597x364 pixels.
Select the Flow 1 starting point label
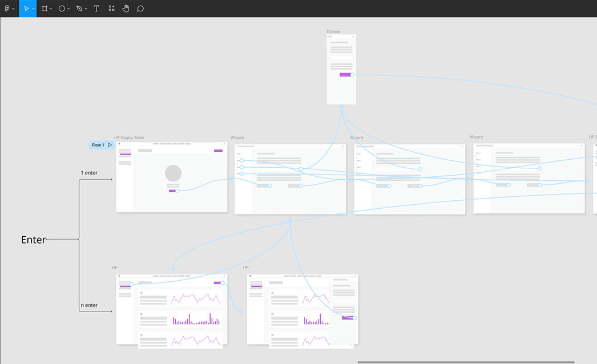[98, 145]
